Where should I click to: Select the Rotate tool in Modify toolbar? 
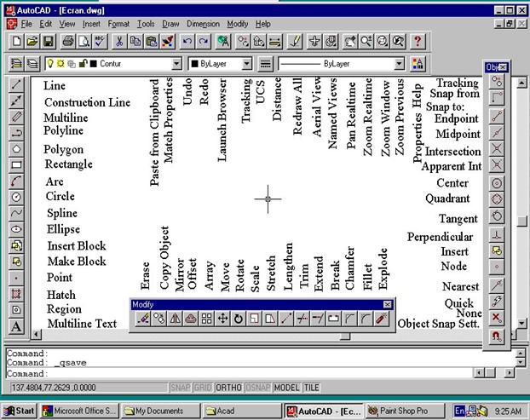point(239,319)
